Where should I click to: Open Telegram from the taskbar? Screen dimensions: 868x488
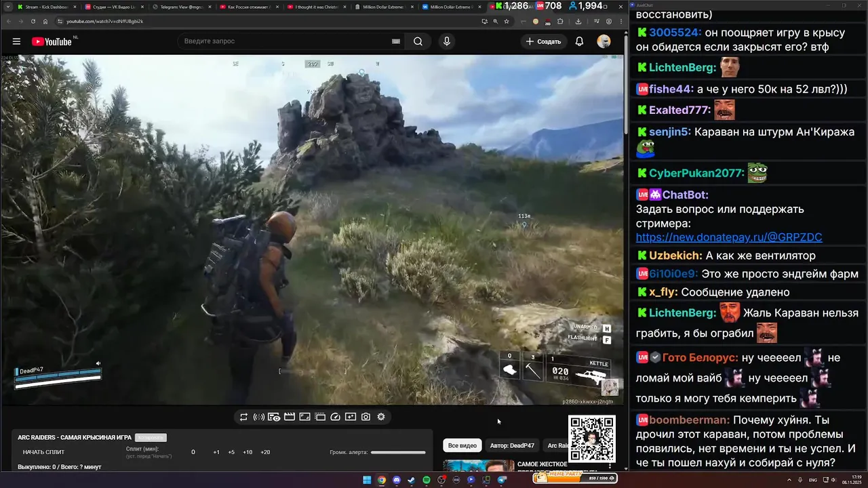coord(502,480)
